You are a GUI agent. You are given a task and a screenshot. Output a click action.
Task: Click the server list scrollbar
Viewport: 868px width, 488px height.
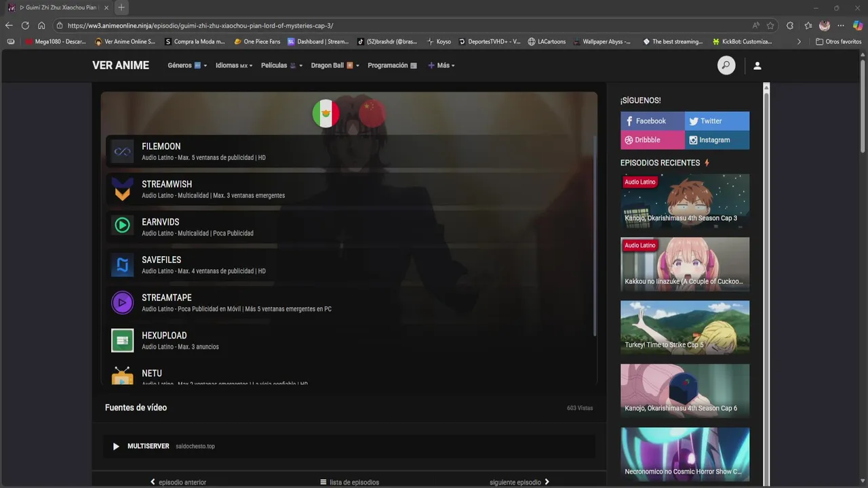tap(595, 235)
